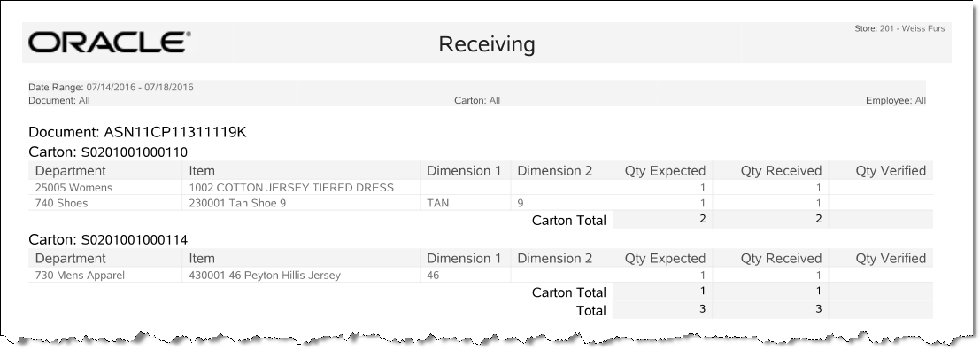The height and width of the screenshot is (350, 980).
Task: Click the Document: All filter text
Action: tap(59, 100)
